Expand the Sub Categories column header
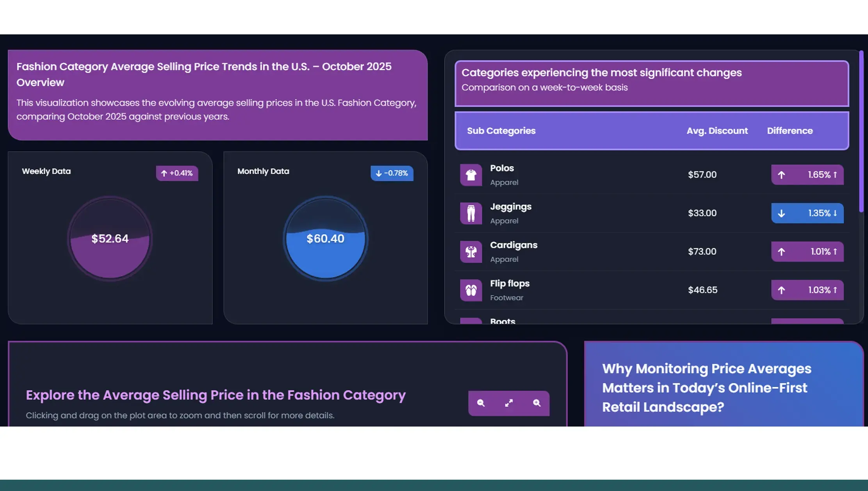This screenshot has width=868, height=491. point(501,130)
